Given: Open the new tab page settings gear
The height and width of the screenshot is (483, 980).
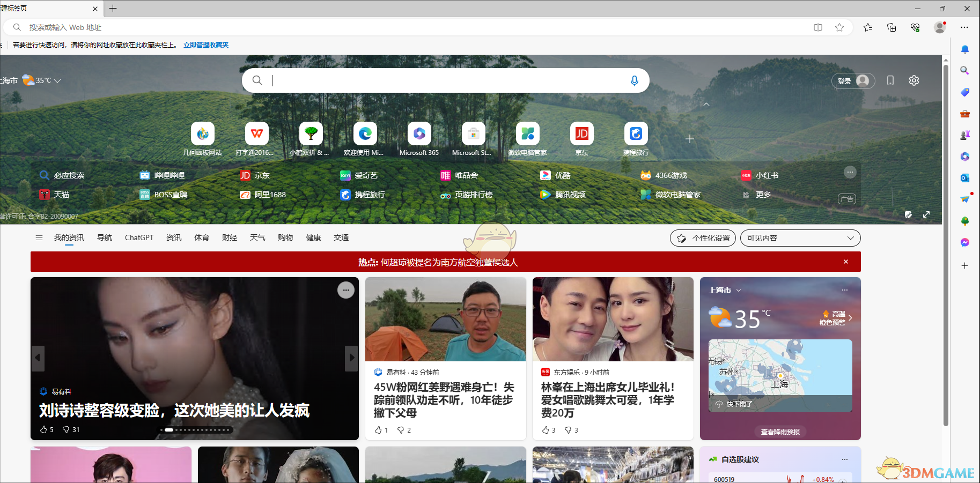Looking at the screenshot, I should click(x=914, y=80).
